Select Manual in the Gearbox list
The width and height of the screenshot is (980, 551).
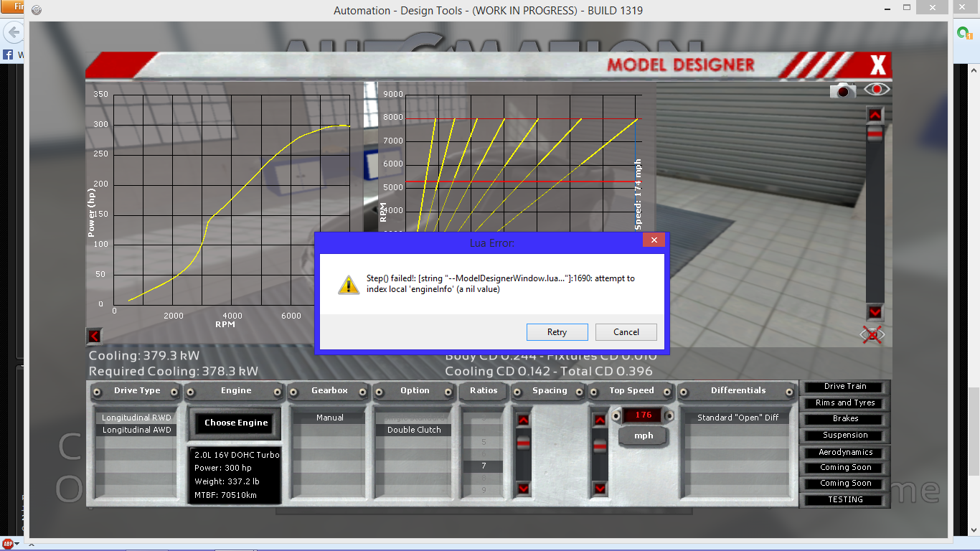[329, 418]
